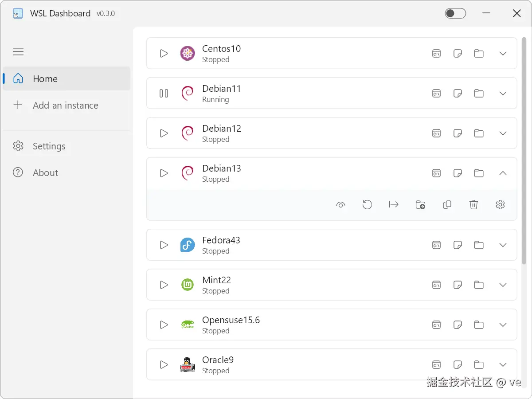Open terminal for Debian11
Image resolution: width=532 pixels, height=399 pixels.
[x=437, y=94]
